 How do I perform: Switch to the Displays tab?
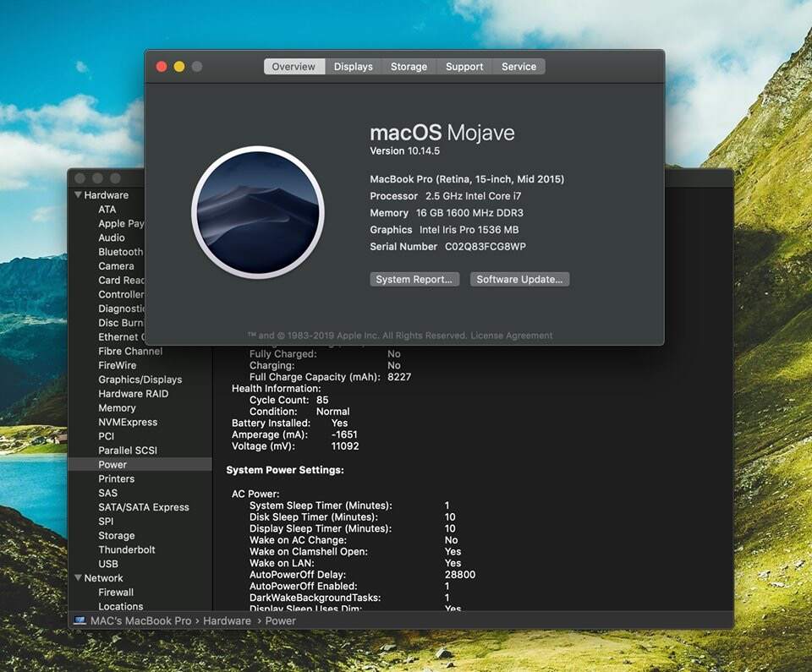tap(353, 67)
